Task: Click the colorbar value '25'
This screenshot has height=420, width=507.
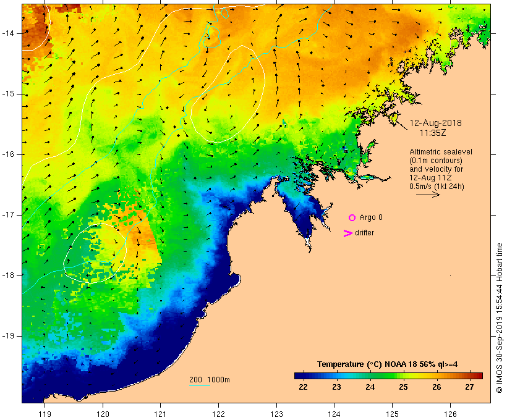Action: click(403, 387)
